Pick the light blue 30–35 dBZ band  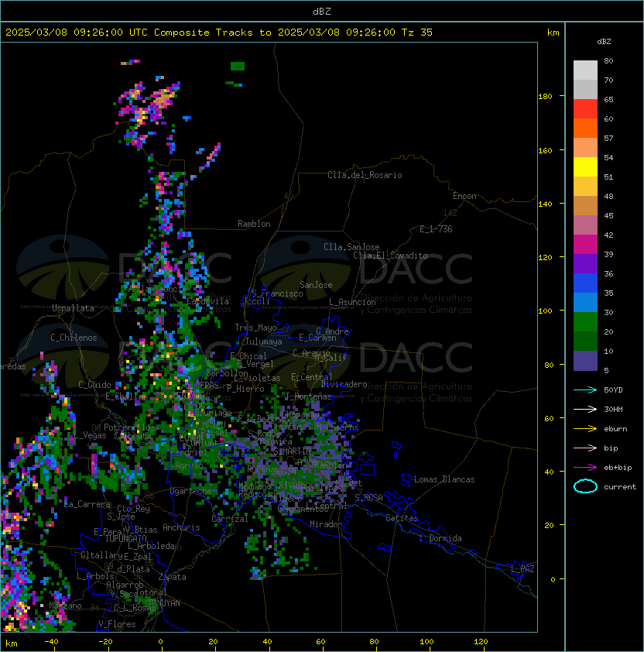coord(585,302)
